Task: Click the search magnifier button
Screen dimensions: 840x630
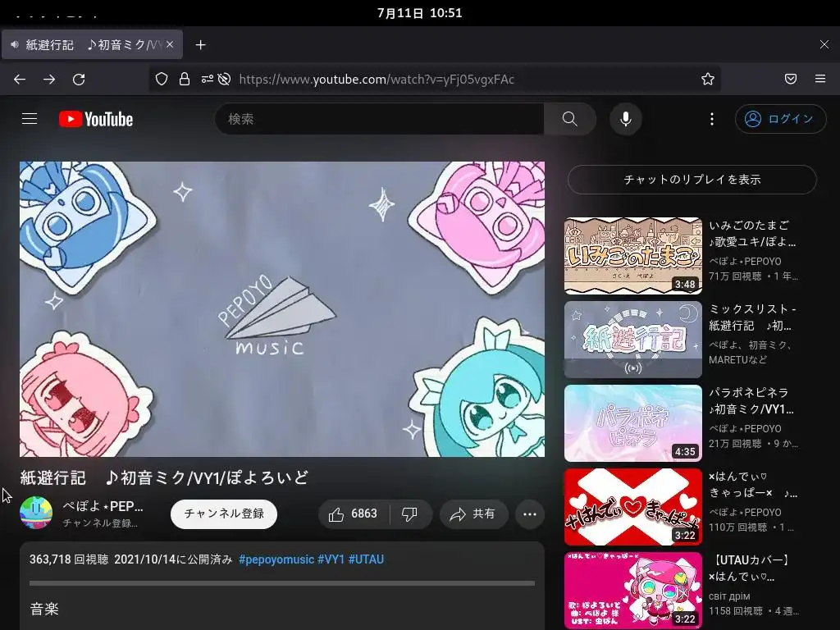Action: [570, 119]
